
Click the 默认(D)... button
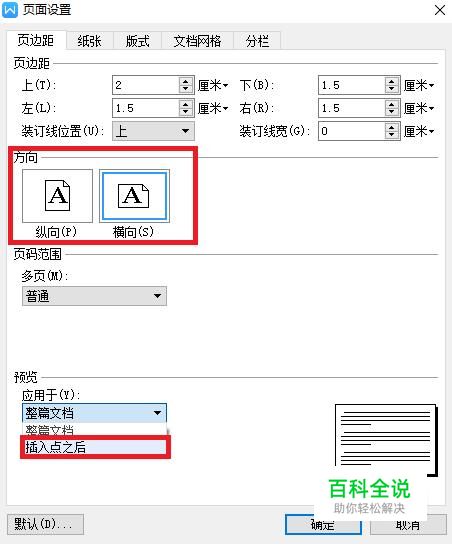(45, 524)
